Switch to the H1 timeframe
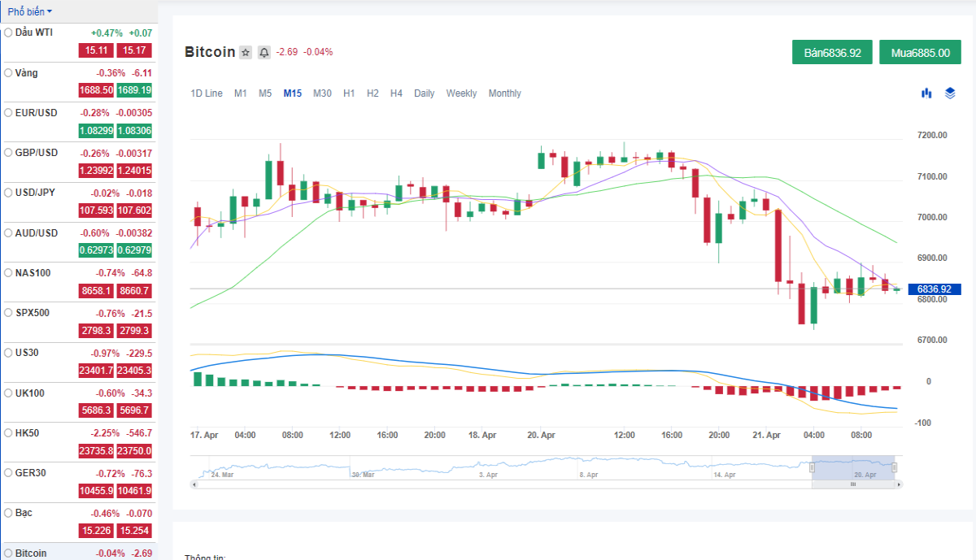The image size is (976, 560). [349, 93]
